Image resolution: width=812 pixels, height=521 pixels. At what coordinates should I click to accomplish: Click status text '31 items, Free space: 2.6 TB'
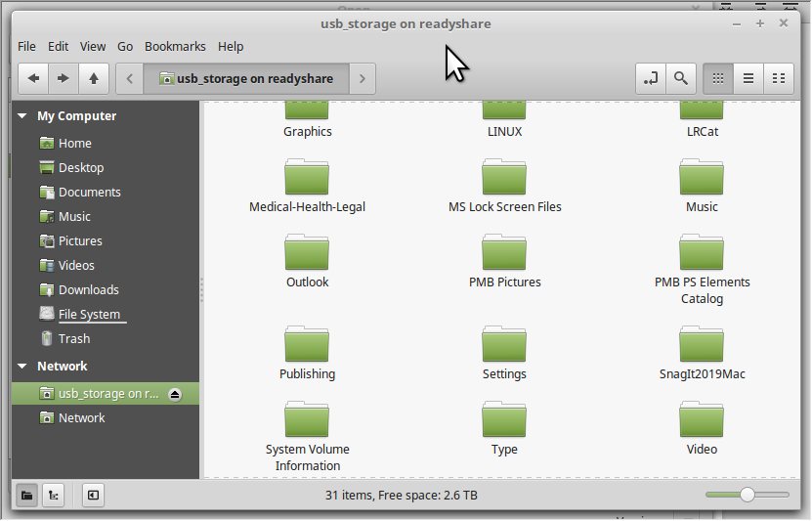(x=402, y=496)
